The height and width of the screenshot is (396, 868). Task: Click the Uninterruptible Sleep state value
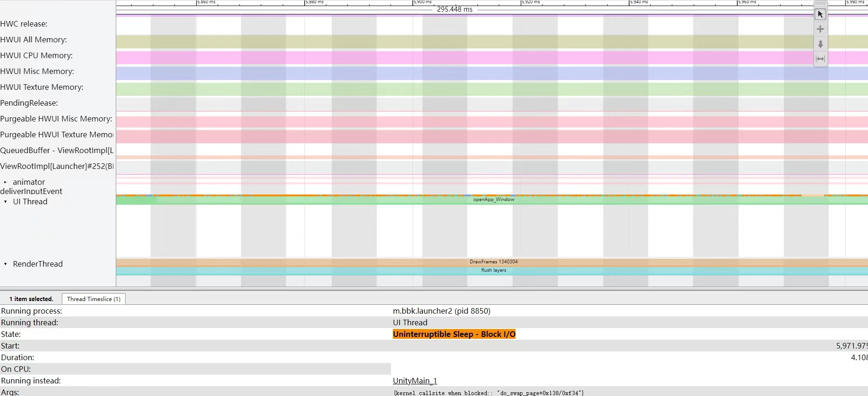click(454, 334)
